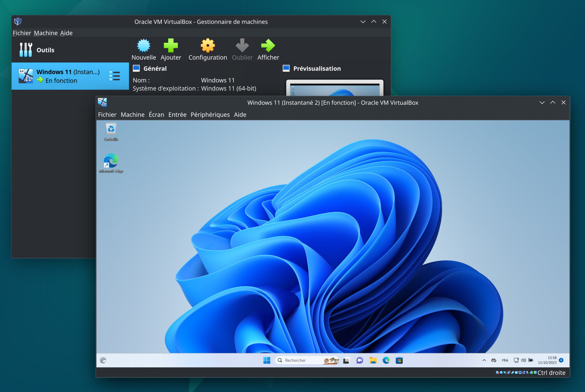This screenshot has height=392, width=585.
Task: Click the virtualization features V indicator
Action: (x=527, y=373)
